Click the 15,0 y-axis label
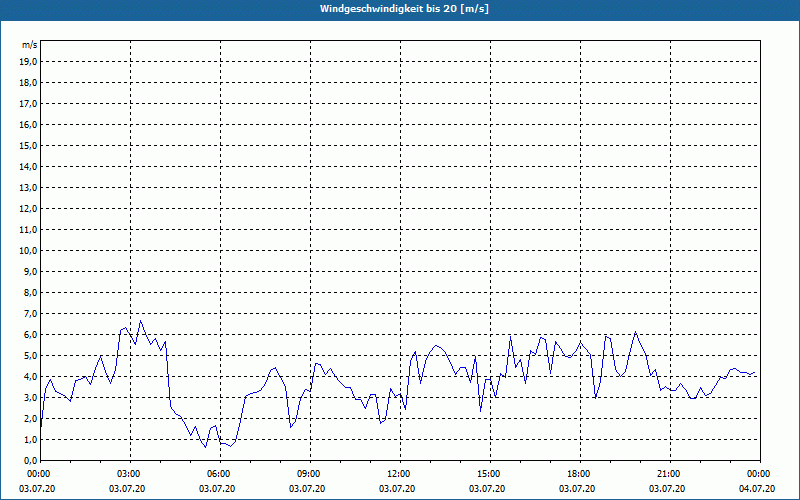This screenshot has height=500, width=800. pyautogui.click(x=28, y=145)
